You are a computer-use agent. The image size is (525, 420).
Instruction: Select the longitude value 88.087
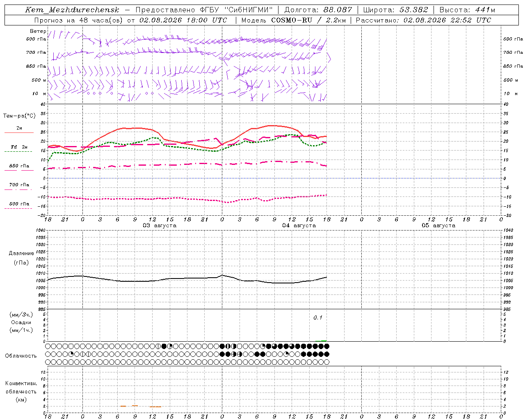(338, 10)
